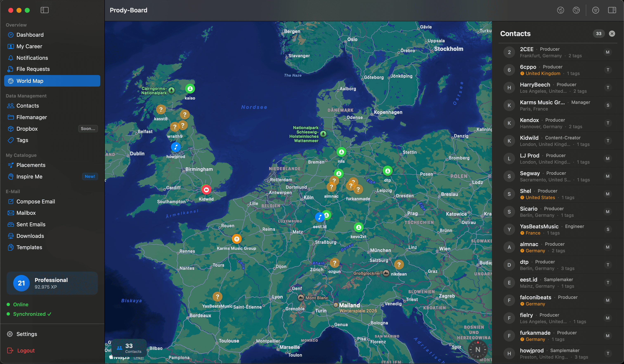The height and width of the screenshot is (364, 624).
Task: Select the dtp marker on the map
Action: tap(387, 171)
